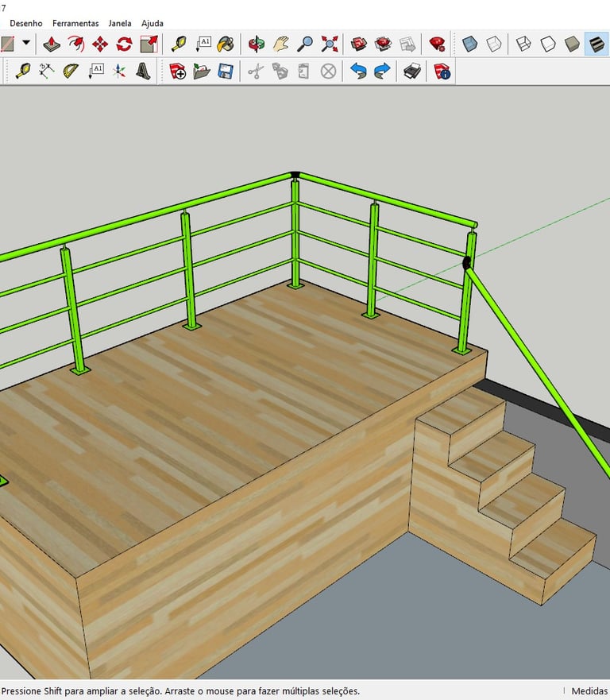
Task: Toggle Back Edges display style
Action: click(x=494, y=44)
